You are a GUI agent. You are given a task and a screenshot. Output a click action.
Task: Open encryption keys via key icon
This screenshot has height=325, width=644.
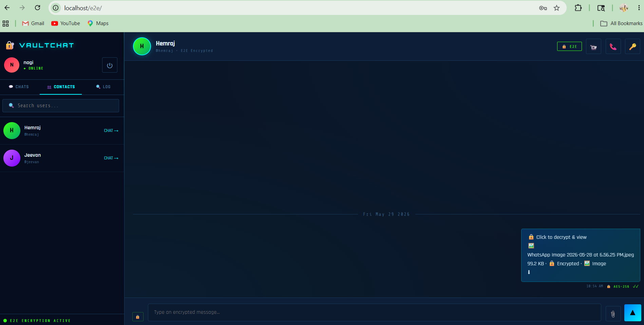pyautogui.click(x=633, y=46)
